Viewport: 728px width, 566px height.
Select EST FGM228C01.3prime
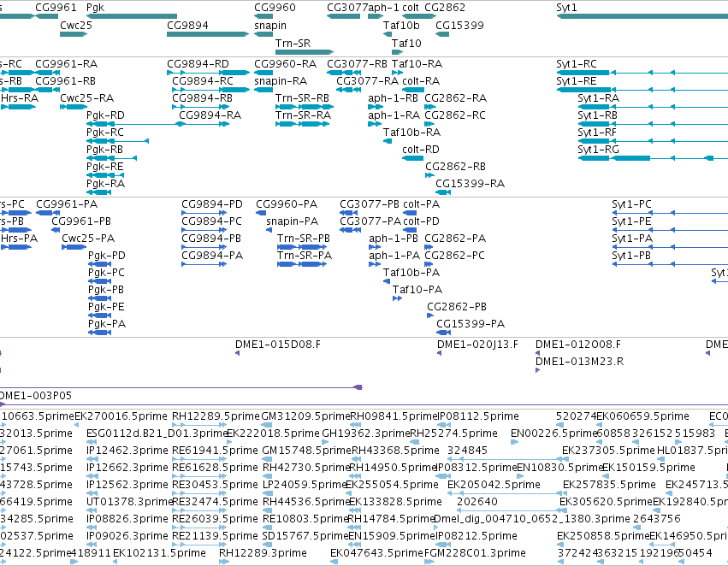475,553
